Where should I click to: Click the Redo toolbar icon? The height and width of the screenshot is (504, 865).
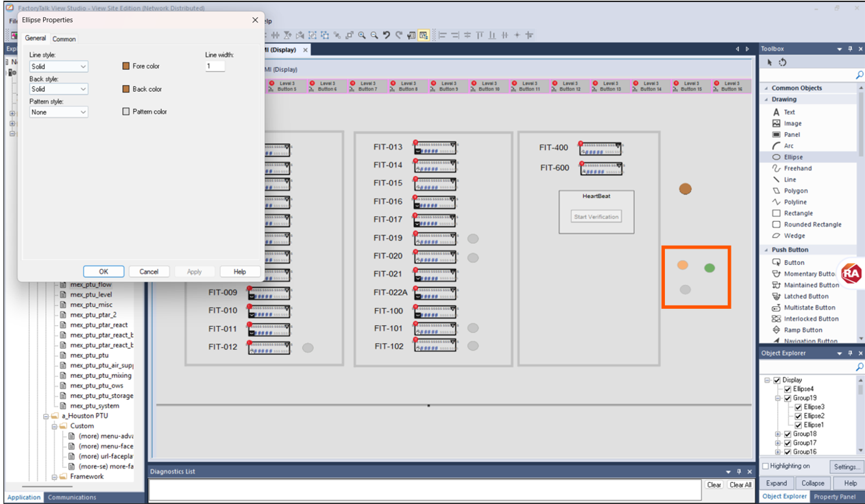click(399, 35)
